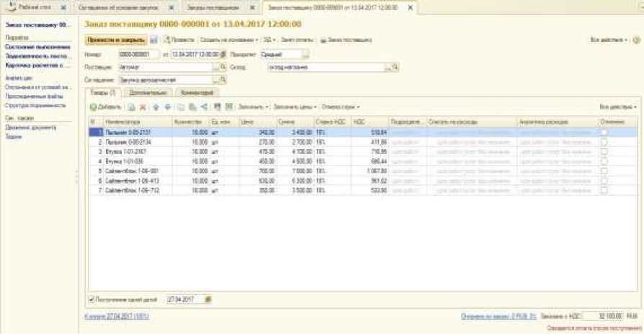Open Задолженность поставщику in the sidebar
The image size is (644, 334).
pos(37,56)
